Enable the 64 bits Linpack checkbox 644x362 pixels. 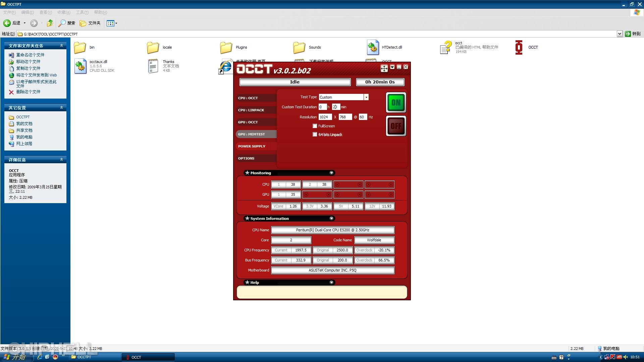315,134
